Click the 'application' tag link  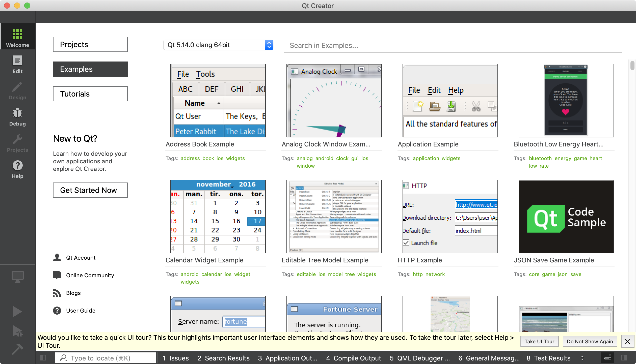[x=426, y=158]
